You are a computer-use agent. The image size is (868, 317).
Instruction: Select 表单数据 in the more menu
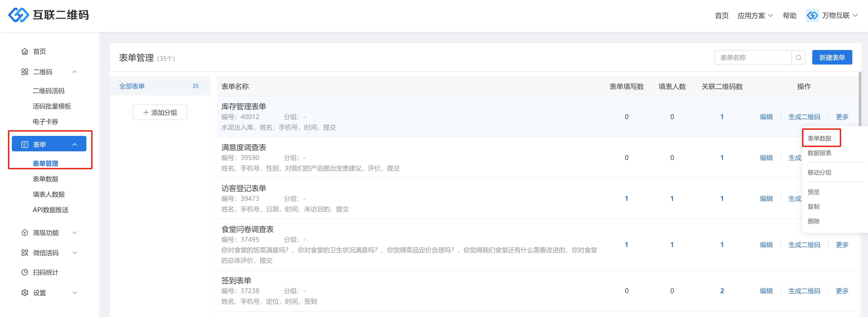(x=819, y=138)
